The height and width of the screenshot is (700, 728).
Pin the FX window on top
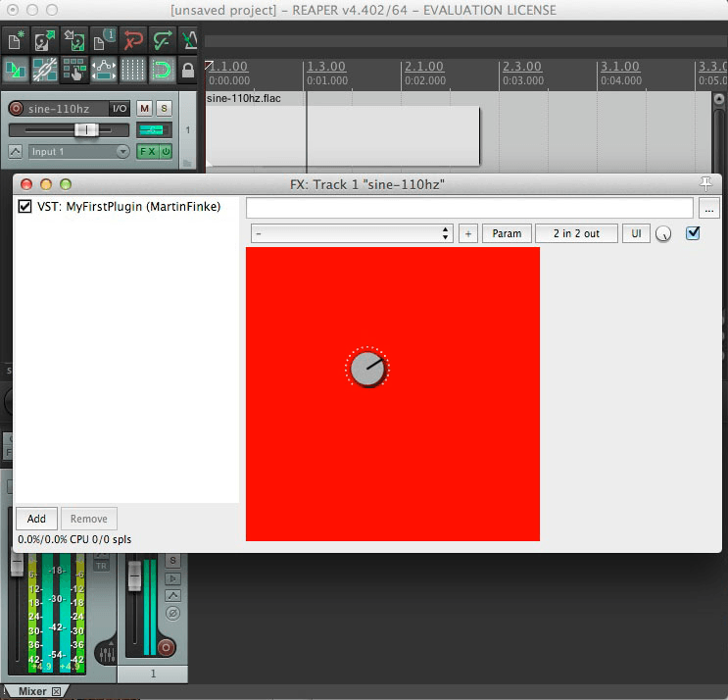coord(705,184)
